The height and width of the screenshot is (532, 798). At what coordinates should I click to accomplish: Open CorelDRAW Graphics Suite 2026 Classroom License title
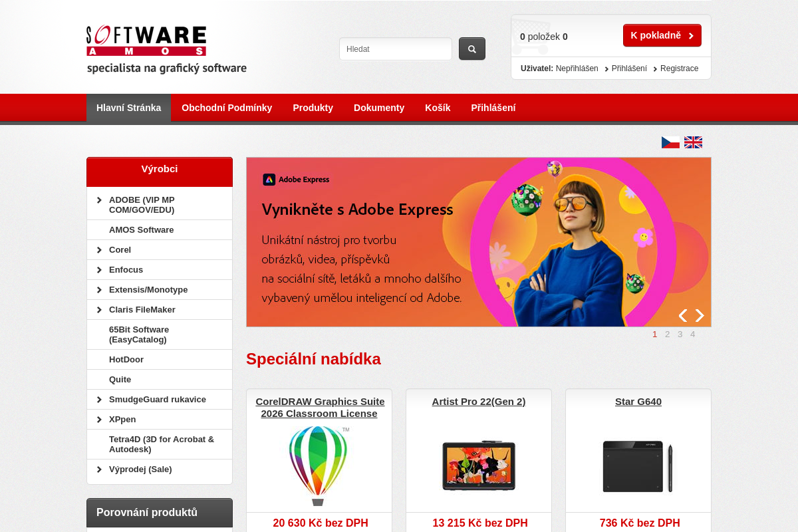[x=320, y=408]
